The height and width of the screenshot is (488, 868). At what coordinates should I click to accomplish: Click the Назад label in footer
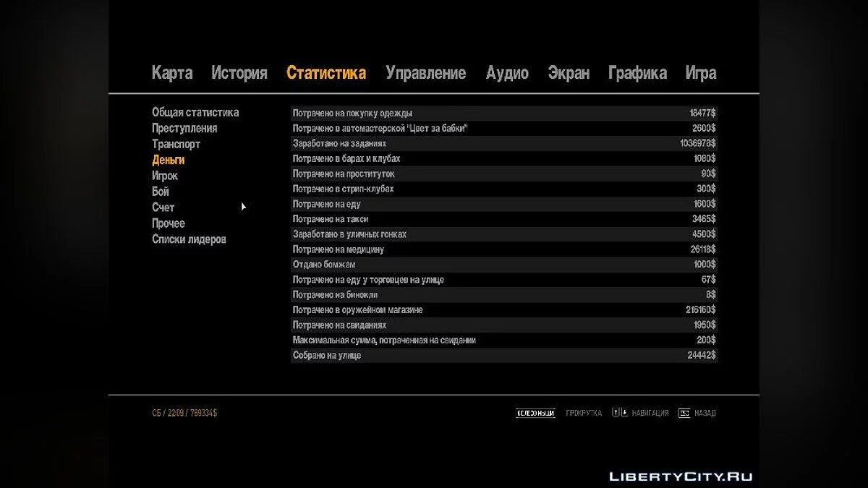point(705,414)
